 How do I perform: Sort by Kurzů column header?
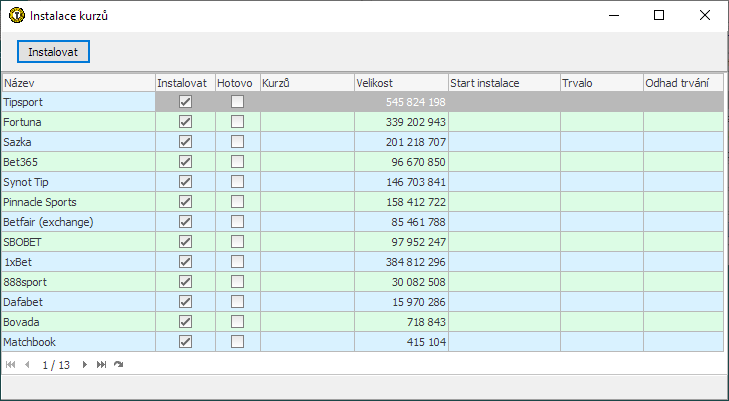(307, 83)
